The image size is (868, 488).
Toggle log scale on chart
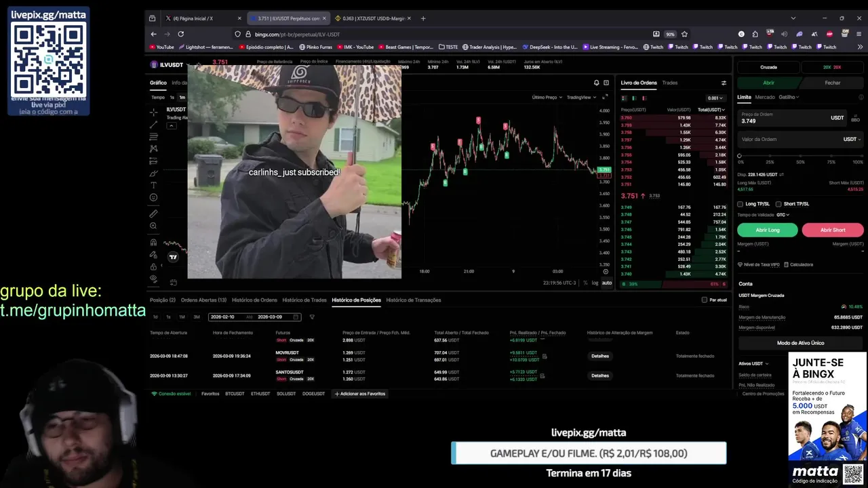tap(595, 283)
